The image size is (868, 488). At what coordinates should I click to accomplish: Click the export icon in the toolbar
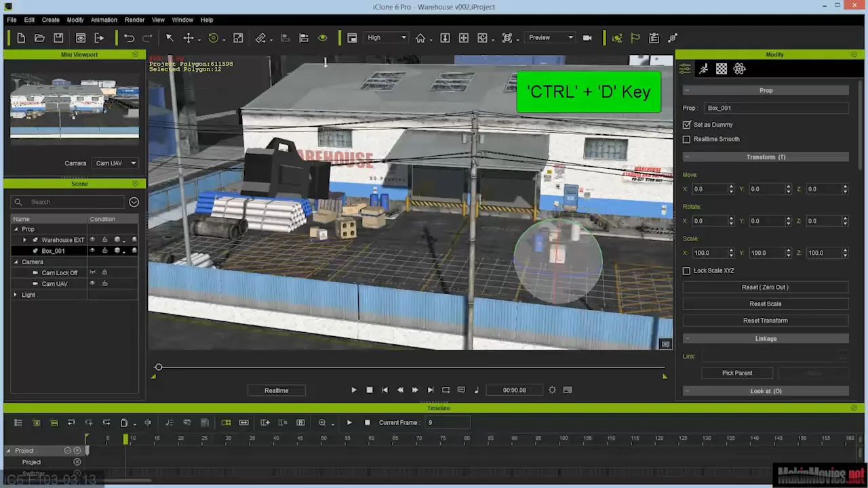tap(99, 38)
